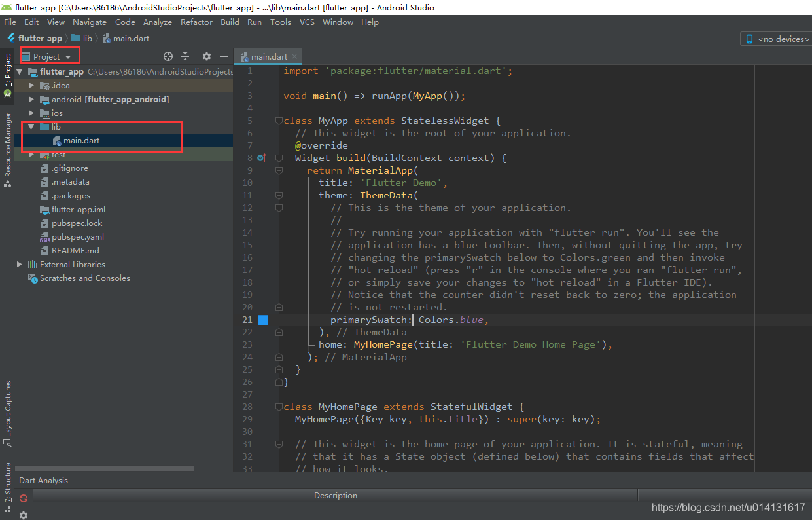This screenshot has height=520, width=812.
Task: Fold the MyApp class at line 5
Action: (279, 121)
